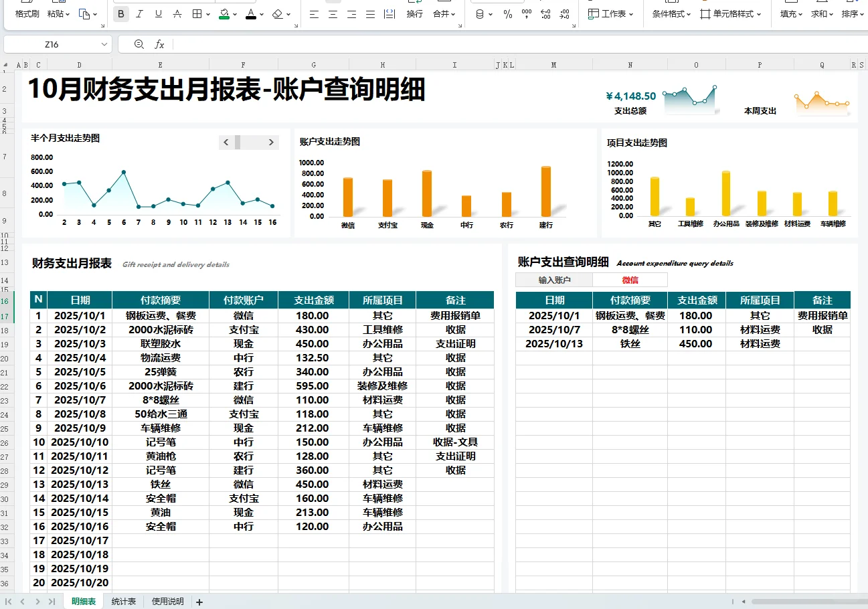Toggle underline formatting

[158, 13]
